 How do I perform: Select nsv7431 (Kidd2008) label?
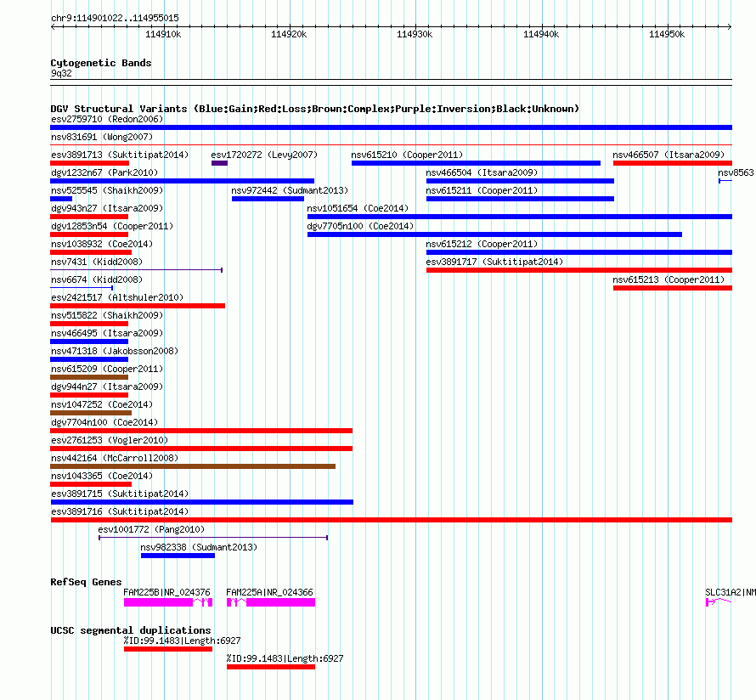click(x=97, y=262)
